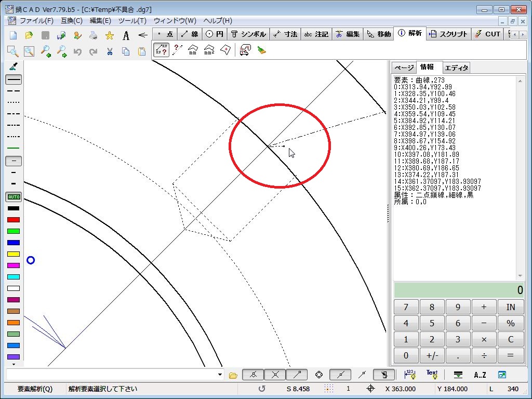Switch to シンボル tab
532x399 pixels.
point(248,34)
